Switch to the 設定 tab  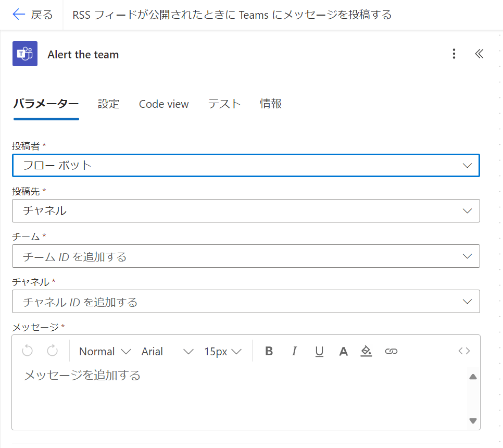pyautogui.click(x=108, y=104)
